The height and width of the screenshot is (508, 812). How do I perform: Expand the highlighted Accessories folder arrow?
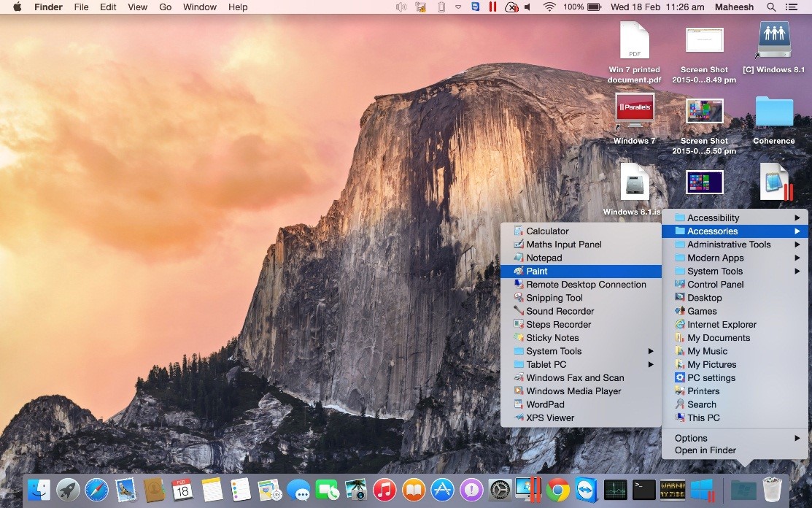(x=797, y=231)
